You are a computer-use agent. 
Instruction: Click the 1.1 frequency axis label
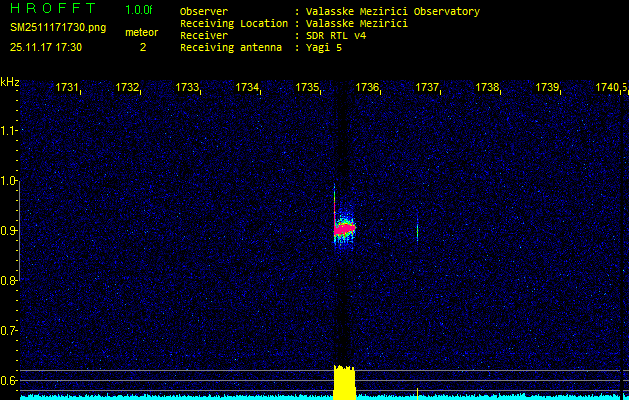[9, 131]
